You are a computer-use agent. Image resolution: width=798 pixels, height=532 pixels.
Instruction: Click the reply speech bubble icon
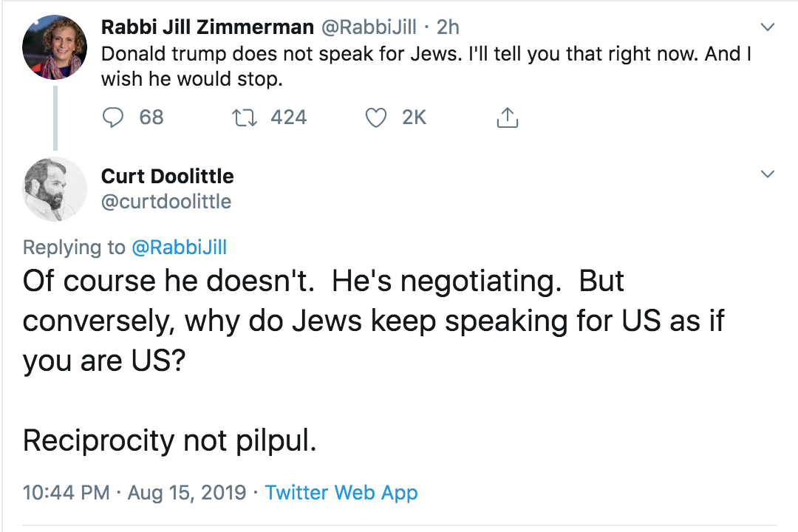click(112, 117)
